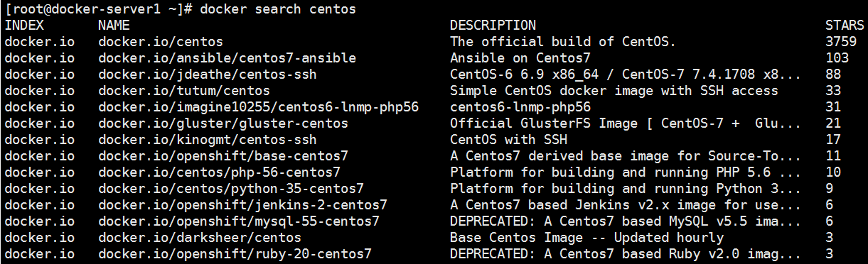Select docker.io/jdeathe/centos-ssh name
The width and height of the screenshot is (868, 264).
pos(208,75)
